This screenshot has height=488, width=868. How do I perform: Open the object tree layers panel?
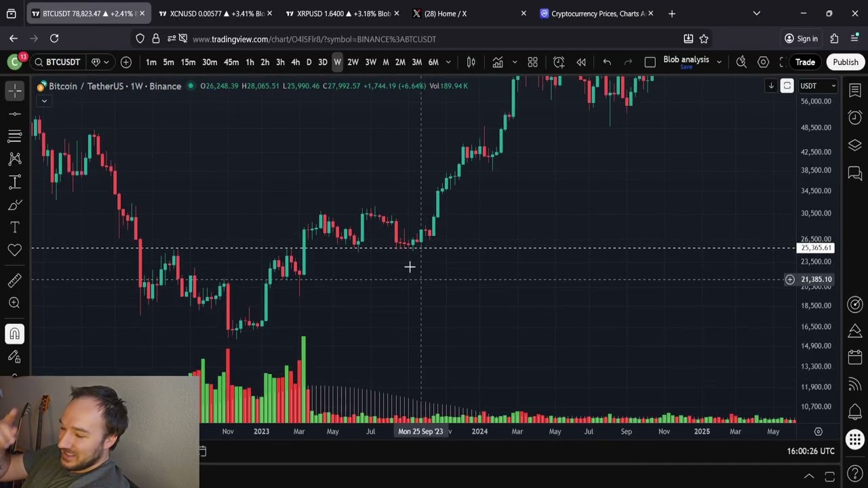(x=855, y=145)
